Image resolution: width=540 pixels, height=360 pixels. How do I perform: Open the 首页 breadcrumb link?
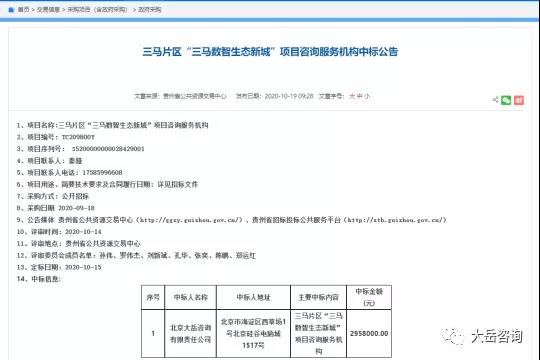click(x=23, y=10)
